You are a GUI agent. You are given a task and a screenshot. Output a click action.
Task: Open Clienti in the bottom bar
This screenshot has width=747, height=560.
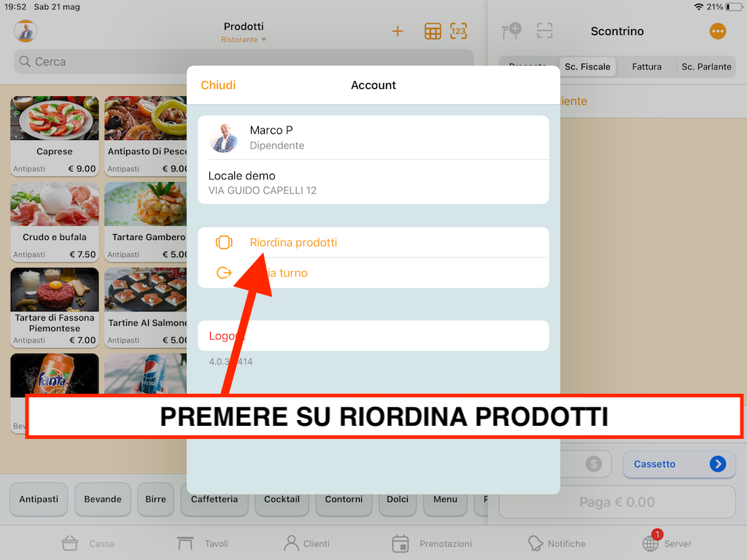coord(307,543)
